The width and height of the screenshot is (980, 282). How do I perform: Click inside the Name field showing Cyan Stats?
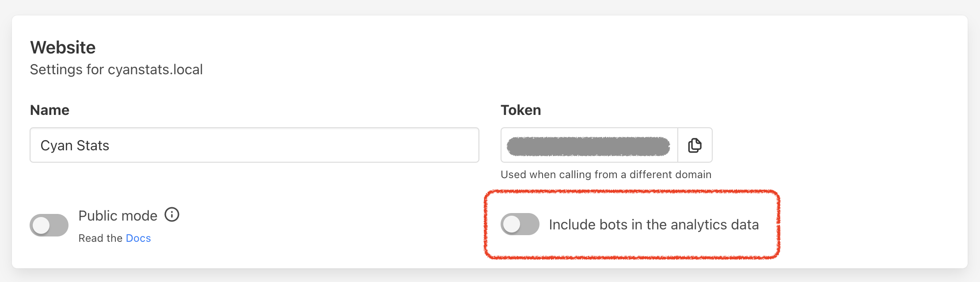pos(254,145)
